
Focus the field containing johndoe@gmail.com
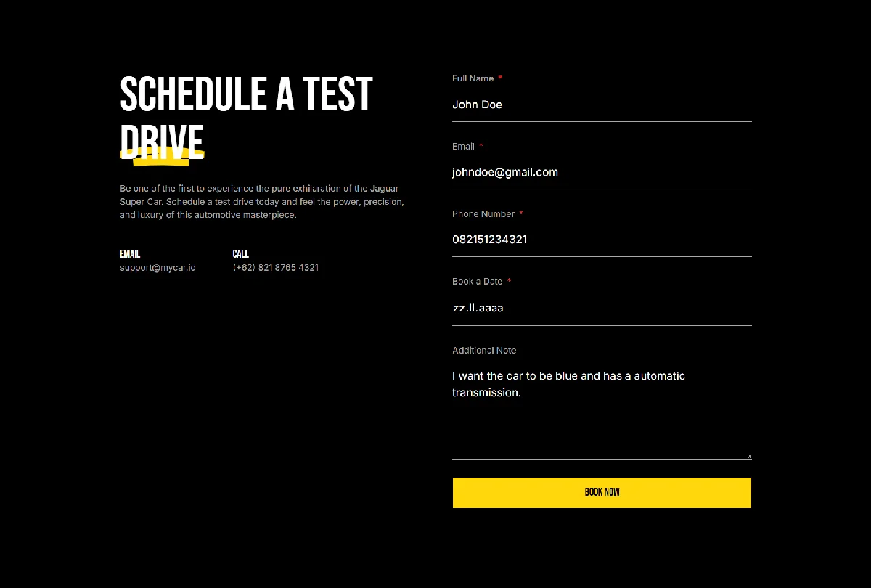[x=602, y=172]
